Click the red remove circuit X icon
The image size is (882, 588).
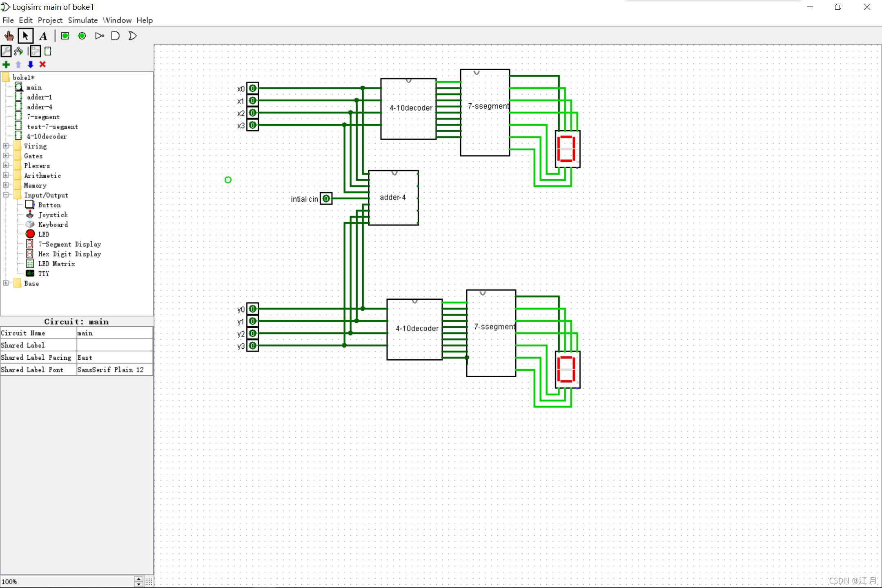point(42,65)
